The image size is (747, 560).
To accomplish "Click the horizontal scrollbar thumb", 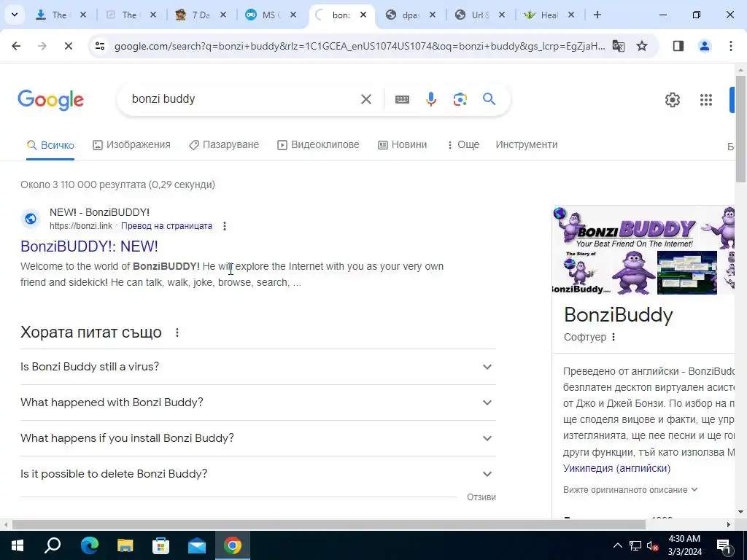I will coord(329,524).
